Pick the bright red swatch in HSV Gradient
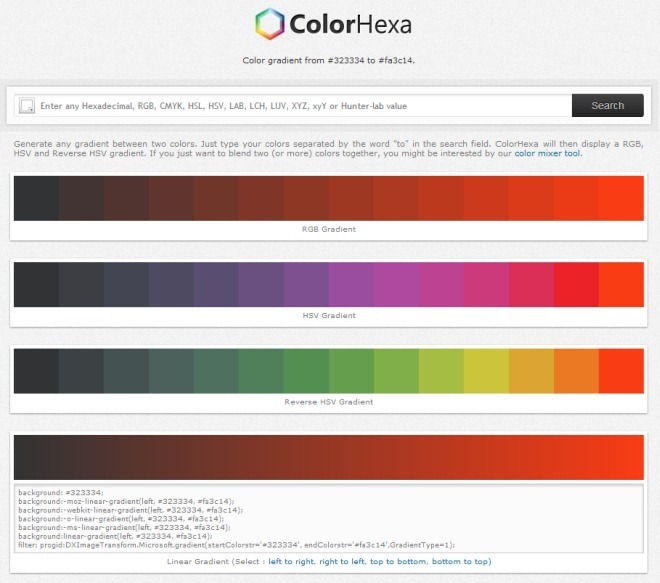Viewport: 660px width, 583px height. (576, 285)
